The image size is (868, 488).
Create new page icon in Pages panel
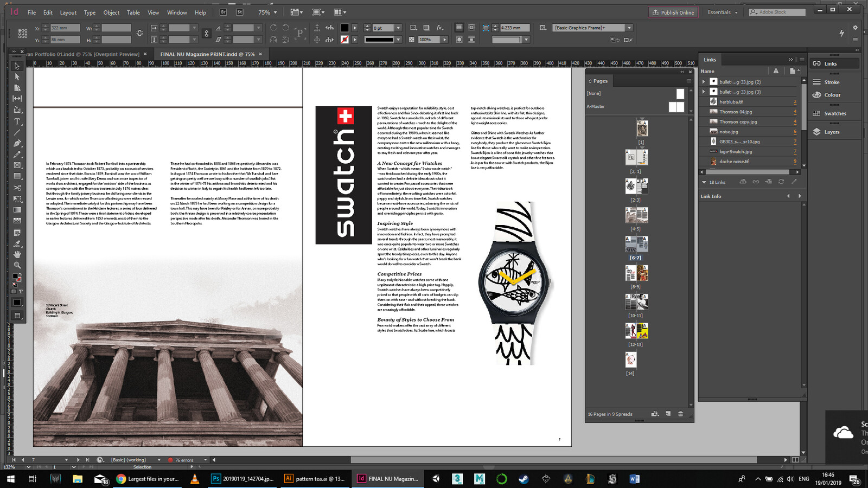668,414
